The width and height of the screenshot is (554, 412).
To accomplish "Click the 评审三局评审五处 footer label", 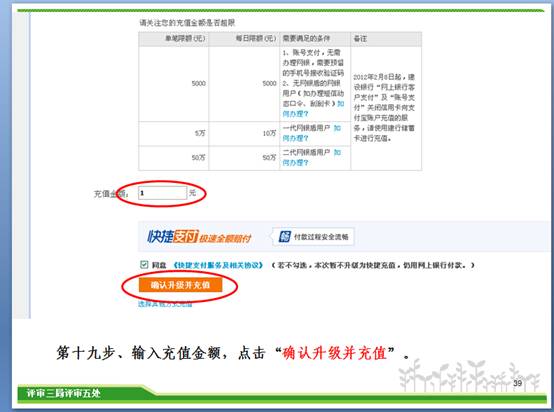I will (64, 393).
